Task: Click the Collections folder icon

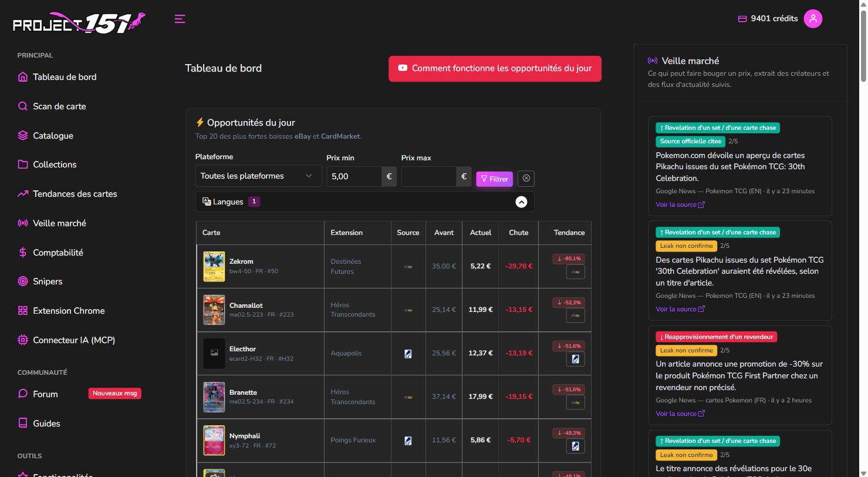Action: pos(23,164)
